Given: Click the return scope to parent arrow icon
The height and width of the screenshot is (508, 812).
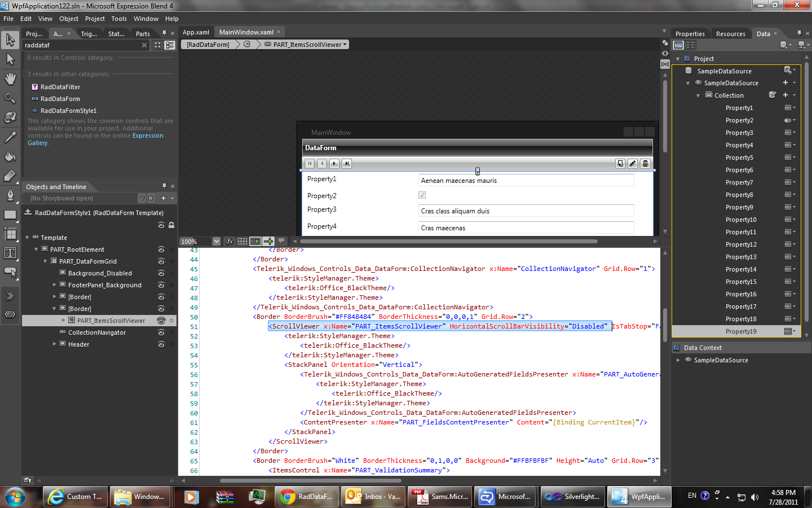Looking at the screenshot, I should [x=28, y=212].
